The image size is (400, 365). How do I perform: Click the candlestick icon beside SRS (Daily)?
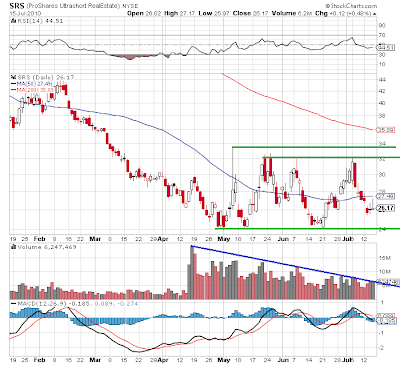[14, 77]
